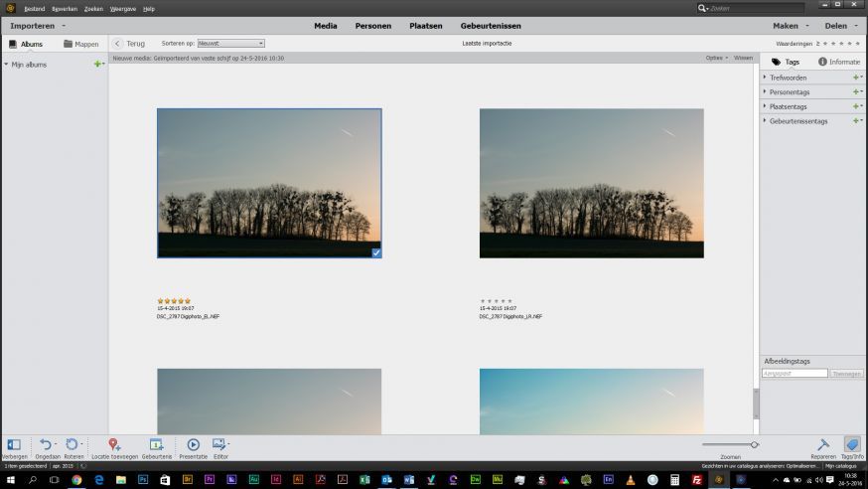Click the Locatie toevoegen pin icon
Image resolution: width=868 pixels, height=489 pixels.
pyautogui.click(x=114, y=445)
